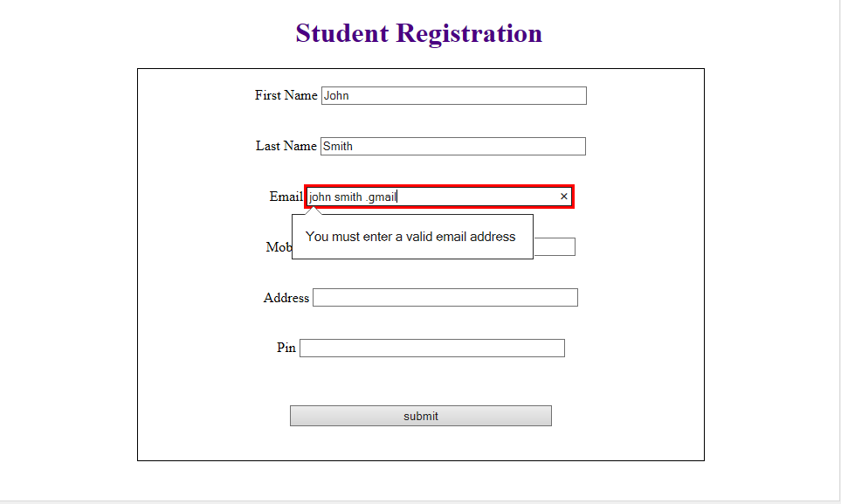Click the validation tooltip message
Screen dimensions: 841x504
click(x=412, y=237)
